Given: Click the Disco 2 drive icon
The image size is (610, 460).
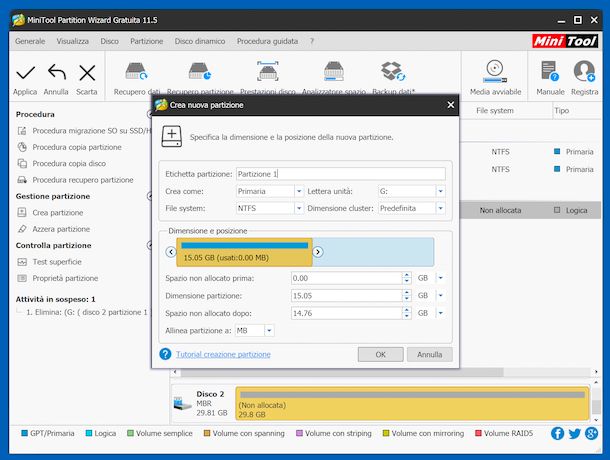Looking at the screenshot, I should pyautogui.click(x=182, y=404).
